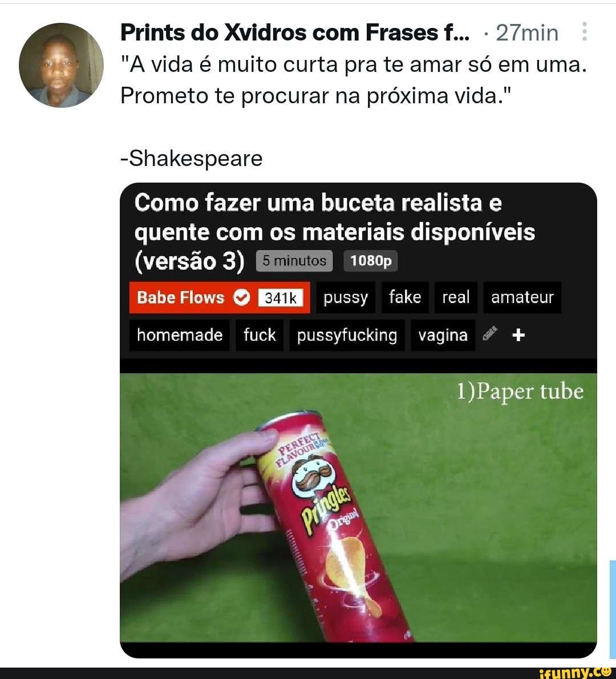Image resolution: width=616 pixels, height=679 pixels.
Task: Click the pencil edit tags icon
Action: coord(489,334)
